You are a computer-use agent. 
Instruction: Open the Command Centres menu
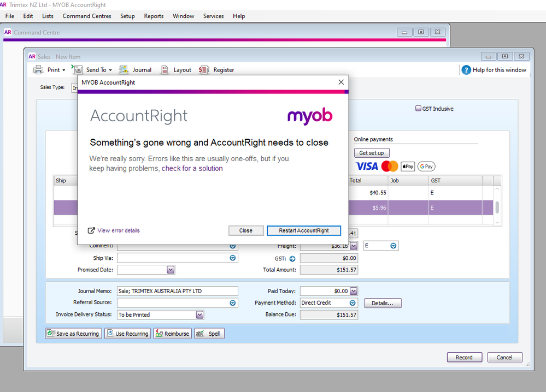[87, 16]
